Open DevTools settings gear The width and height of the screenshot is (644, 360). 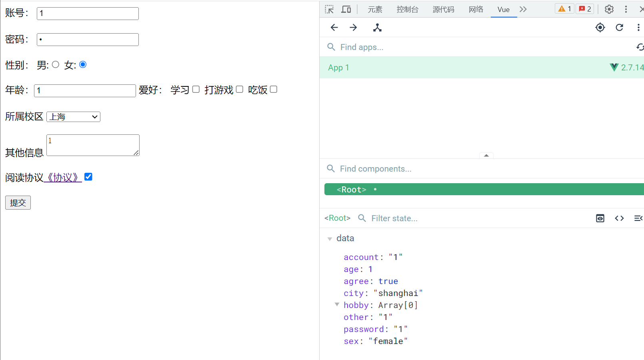(x=609, y=9)
